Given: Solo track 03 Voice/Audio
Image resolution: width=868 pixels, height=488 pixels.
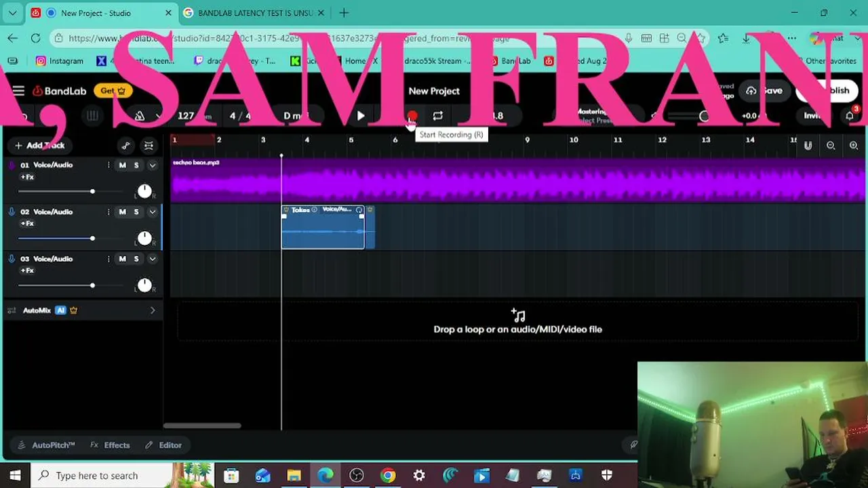Looking at the screenshot, I should coord(136,258).
